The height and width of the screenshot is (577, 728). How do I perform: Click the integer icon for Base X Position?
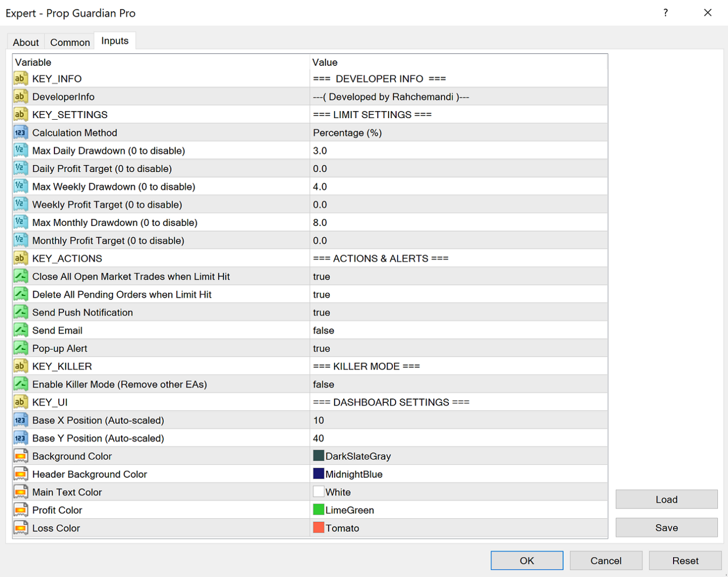20,420
